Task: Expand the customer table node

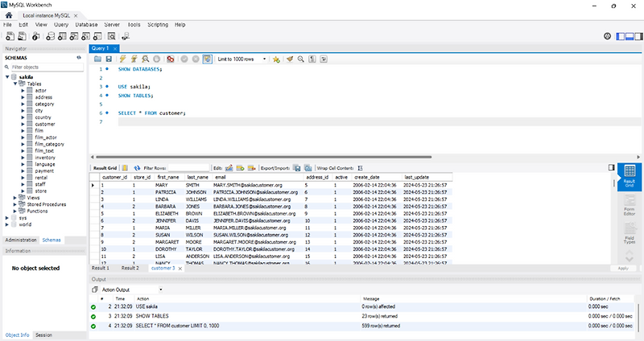Action: 23,124
